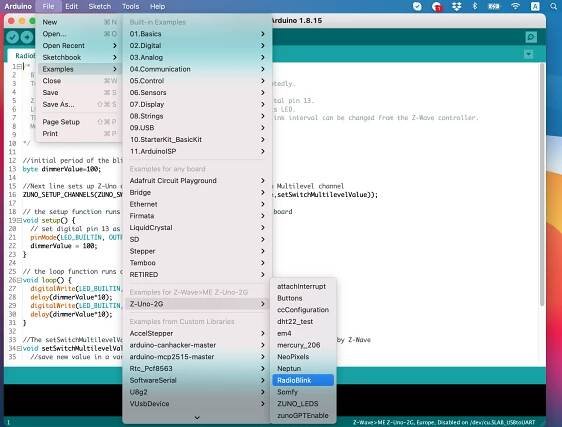This screenshot has height=427, width=562.
Task: Expand Z-Uno-2G examples submenu
Action: (197, 304)
